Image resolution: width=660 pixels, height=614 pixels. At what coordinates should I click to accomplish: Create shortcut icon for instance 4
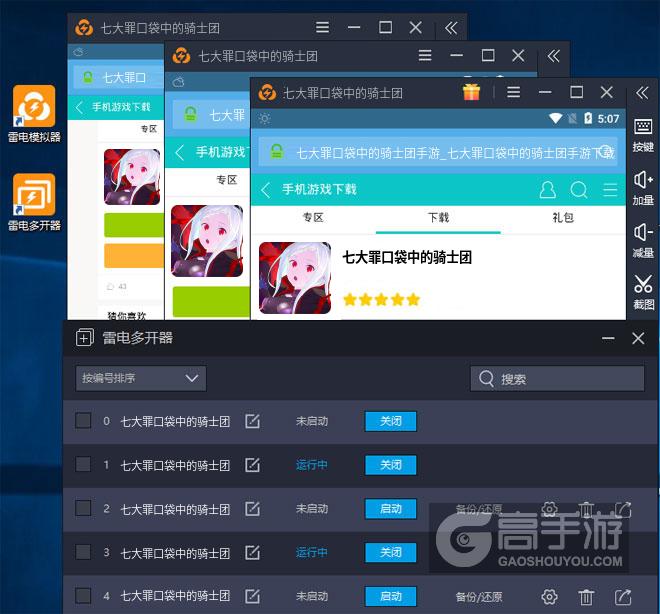coord(623,596)
